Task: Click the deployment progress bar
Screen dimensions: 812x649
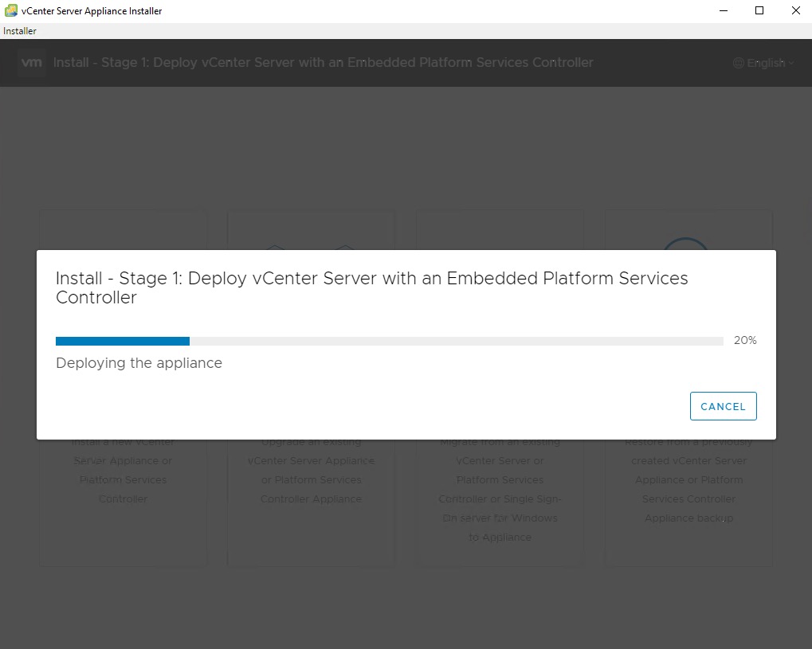Action: pos(390,341)
